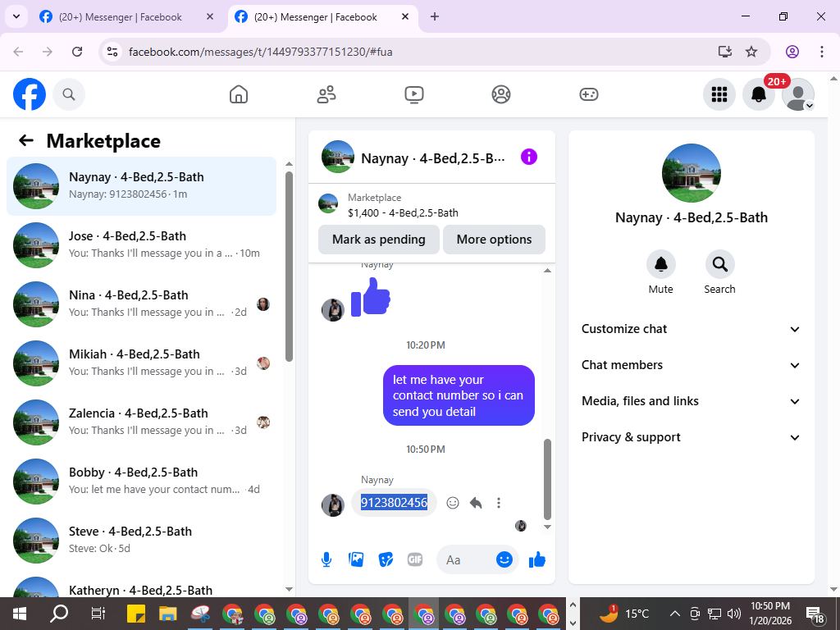Click the conversation list scrollbar thumb

[x=290, y=267]
